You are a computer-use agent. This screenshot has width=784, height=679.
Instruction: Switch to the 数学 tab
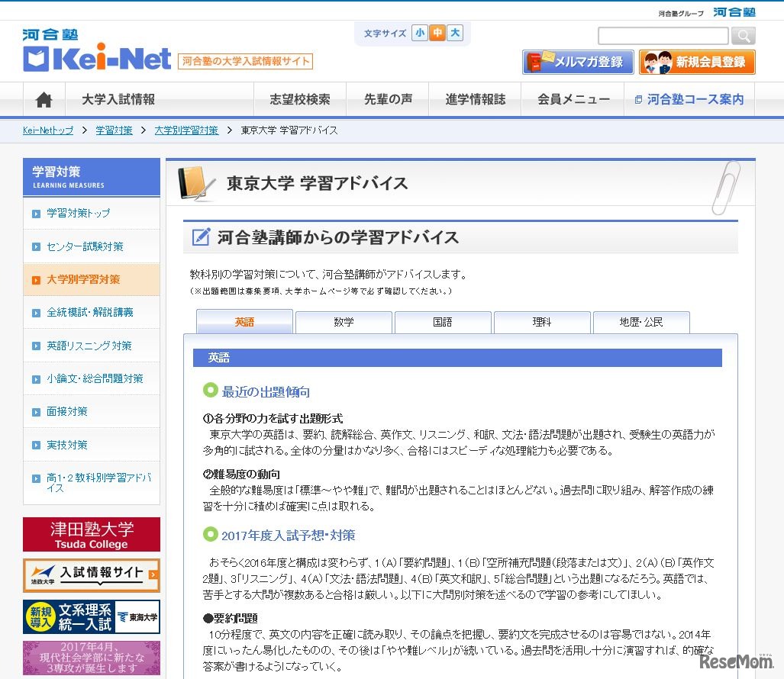coord(344,322)
